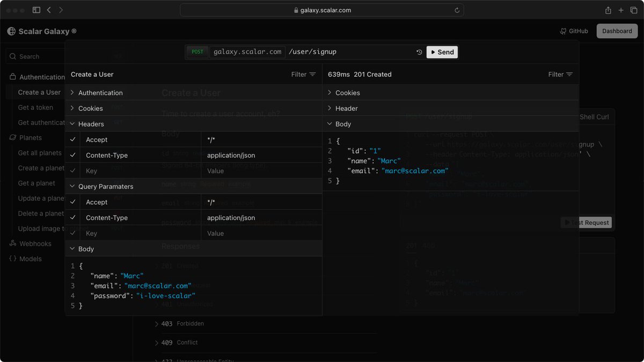Screen dimensions: 644x362
Task: Click the empty Headers Value field
Action: 261,171
